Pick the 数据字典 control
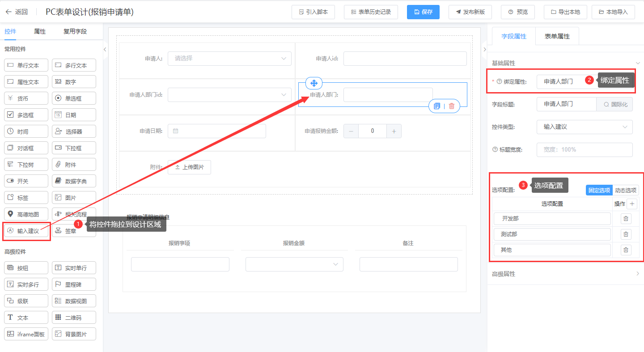 pyautogui.click(x=74, y=181)
